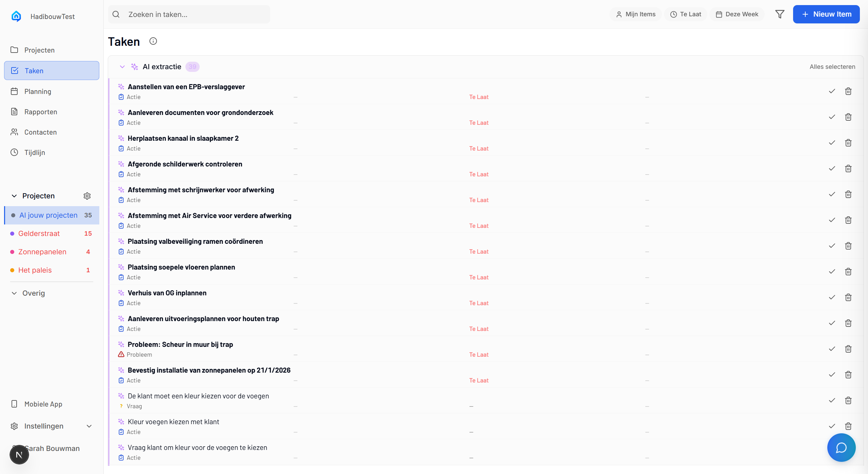Click the Nieuw Item button
The image size is (868, 474).
click(826, 14)
